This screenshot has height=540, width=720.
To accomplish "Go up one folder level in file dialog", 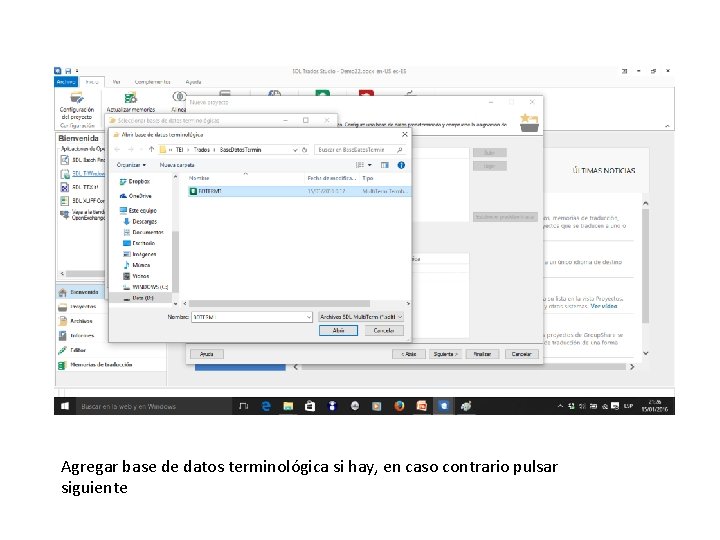I will [151, 149].
